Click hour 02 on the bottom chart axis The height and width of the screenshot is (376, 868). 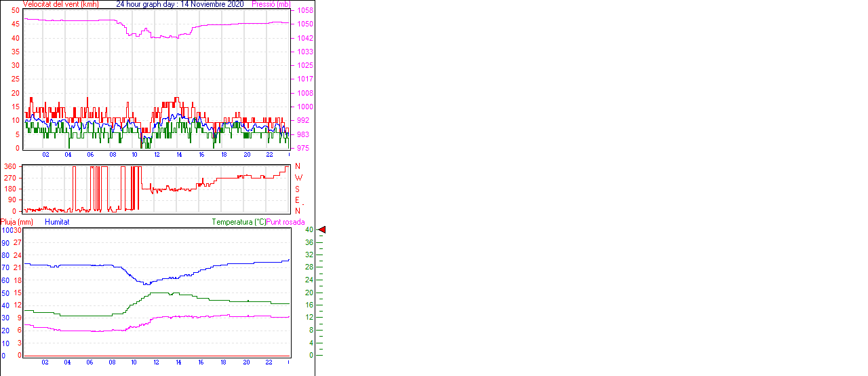point(45,362)
